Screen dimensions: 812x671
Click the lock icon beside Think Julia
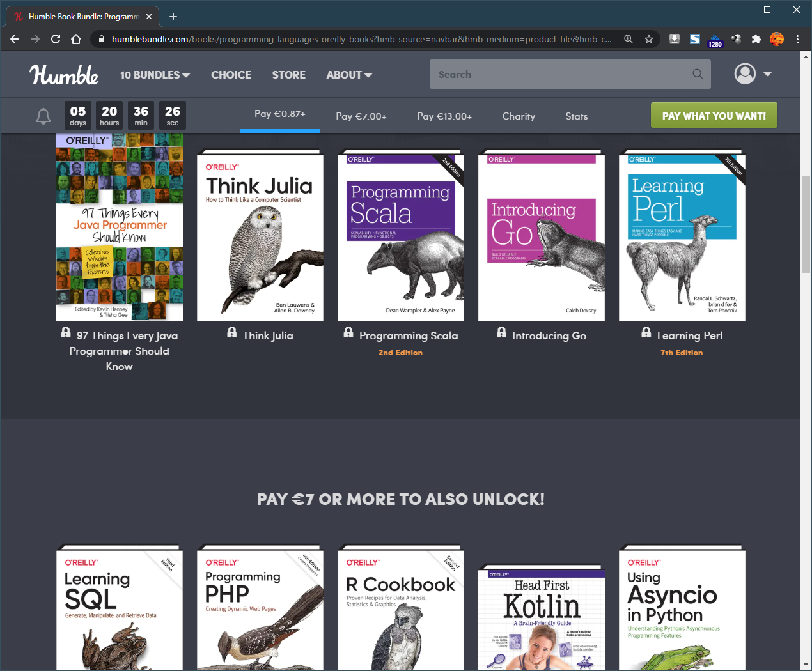(x=232, y=332)
